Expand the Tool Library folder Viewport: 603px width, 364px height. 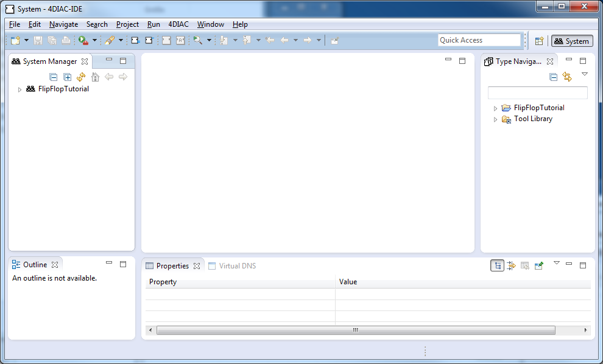[495, 119]
